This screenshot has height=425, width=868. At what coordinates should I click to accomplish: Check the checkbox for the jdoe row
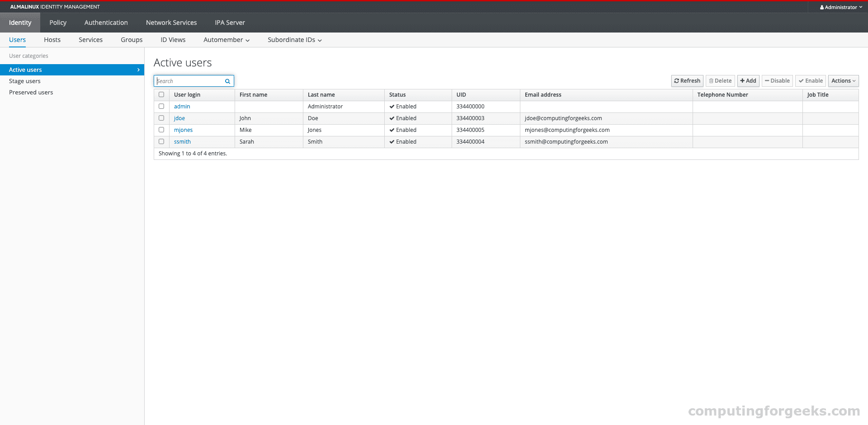point(161,118)
